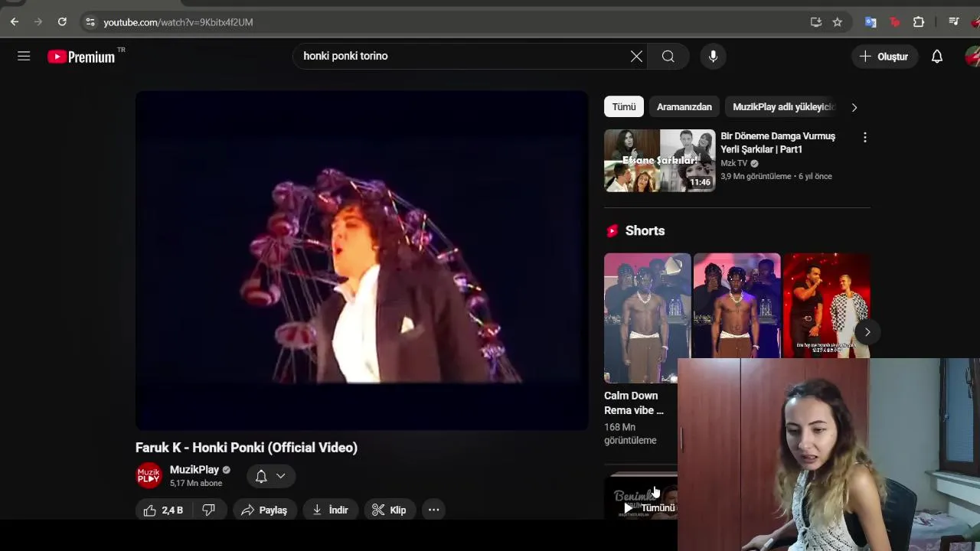The width and height of the screenshot is (980, 551).
Task: Open MuzikPlay channel avatar
Action: click(149, 475)
